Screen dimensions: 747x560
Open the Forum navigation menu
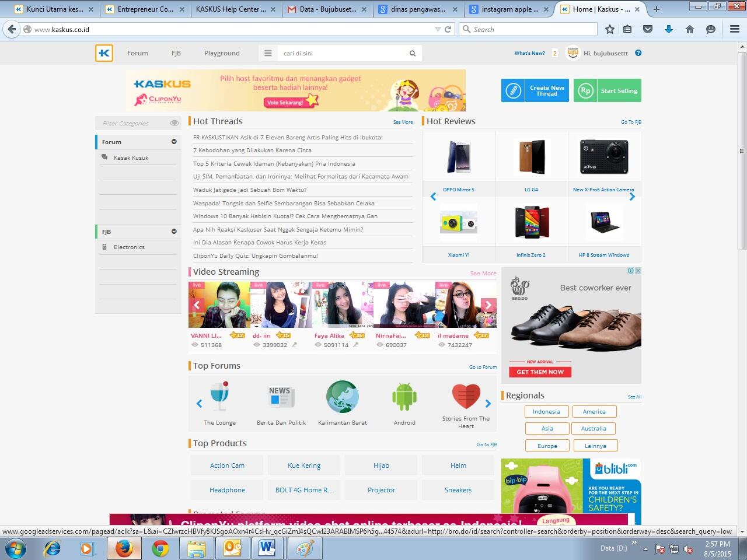(x=138, y=53)
